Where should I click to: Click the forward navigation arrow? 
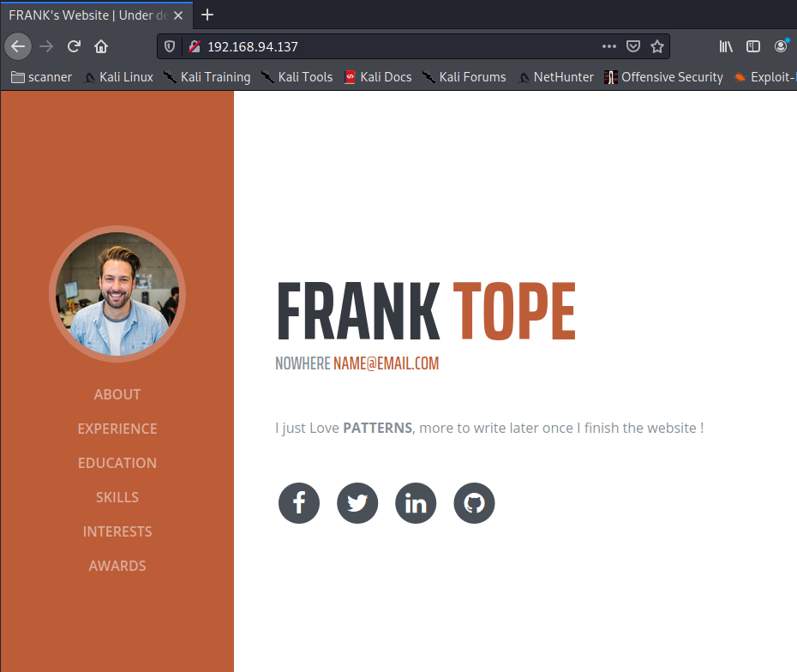coord(46,47)
